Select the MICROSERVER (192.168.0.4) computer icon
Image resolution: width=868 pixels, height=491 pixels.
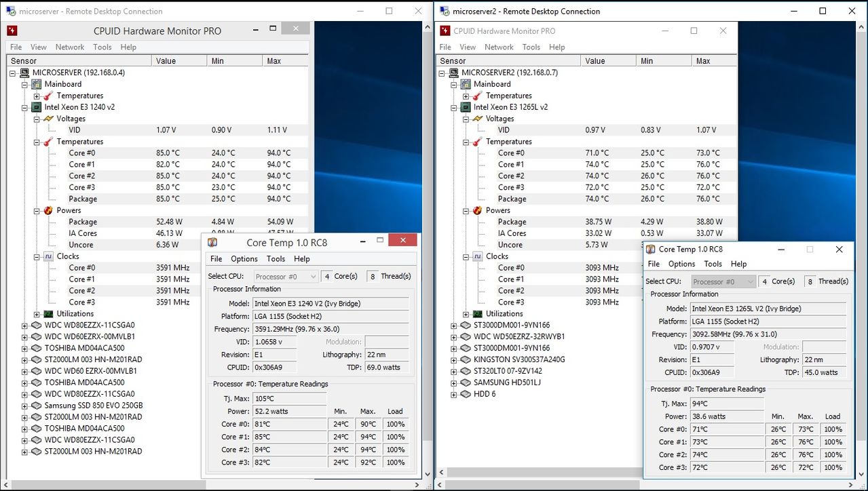pyautogui.click(x=24, y=73)
